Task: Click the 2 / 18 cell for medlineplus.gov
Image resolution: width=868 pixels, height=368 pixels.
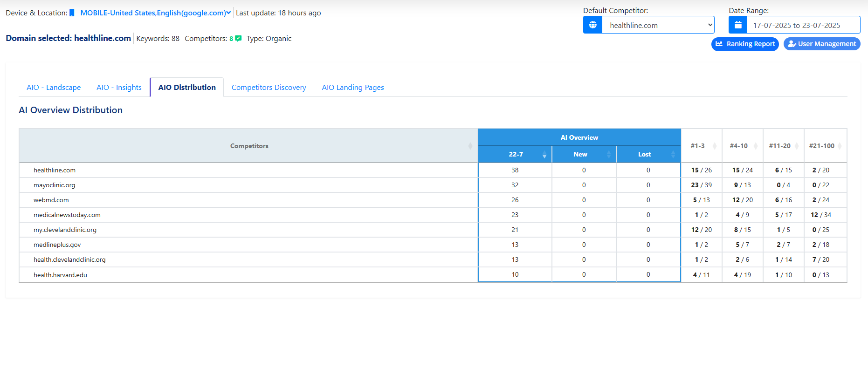Action: (826, 245)
